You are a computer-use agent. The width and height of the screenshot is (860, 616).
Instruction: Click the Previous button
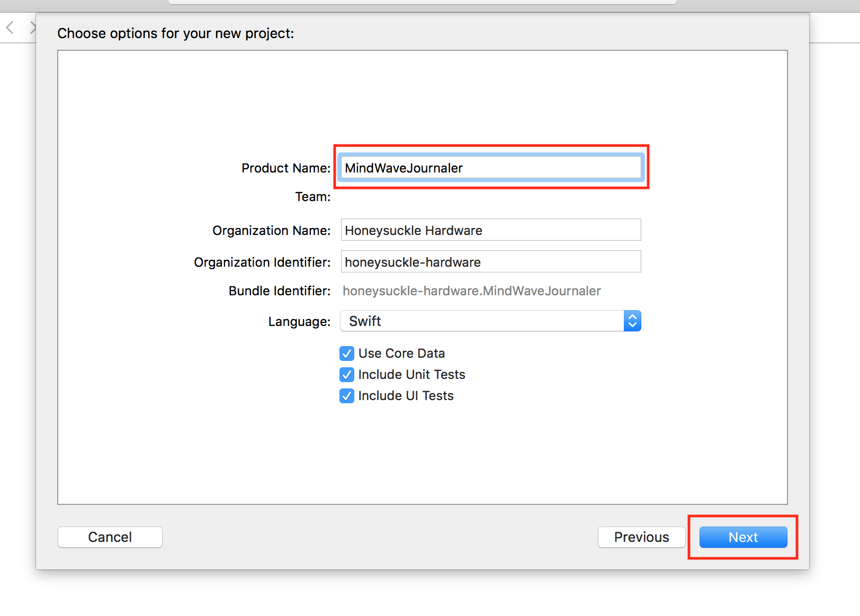click(x=641, y=537)
